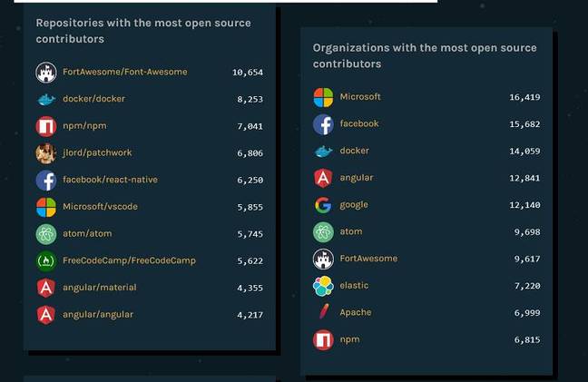The height and width of the screenshot is (382, 588).
Task: Click the angular count 12,841
Action: [x=524, y=179]
